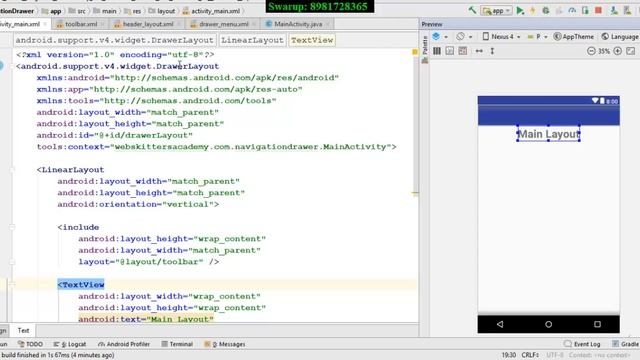This screenshot has width=640, height=360.
Task: Open the Nexus 4 device dropdown
Action: (502, 37)
